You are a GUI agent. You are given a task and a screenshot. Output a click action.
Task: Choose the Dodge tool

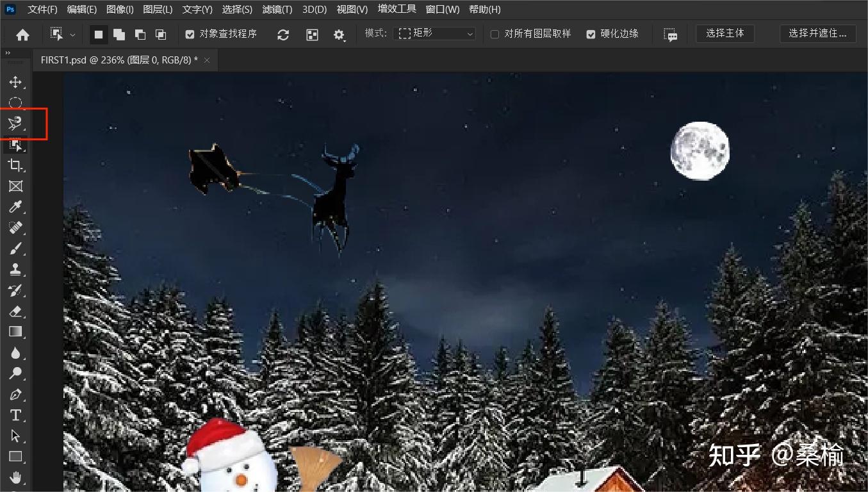(x=15, y=373)
